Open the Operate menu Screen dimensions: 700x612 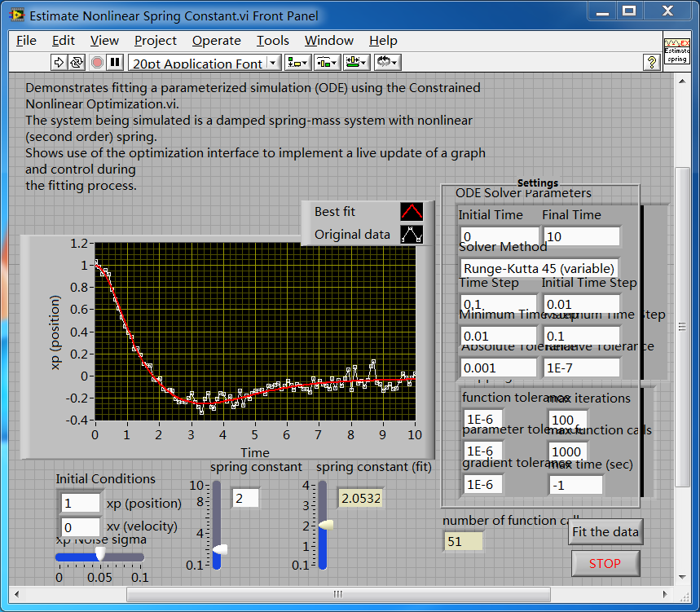click(x=216, y=41)
